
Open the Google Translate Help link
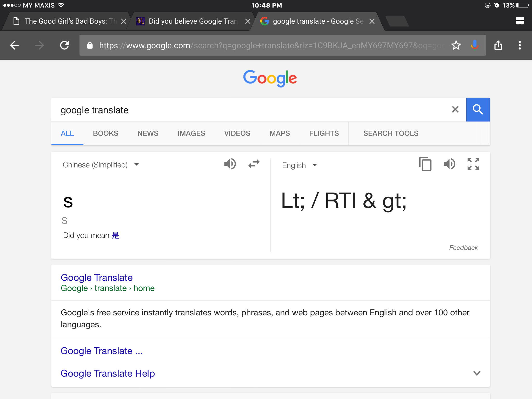coord(108,373)
